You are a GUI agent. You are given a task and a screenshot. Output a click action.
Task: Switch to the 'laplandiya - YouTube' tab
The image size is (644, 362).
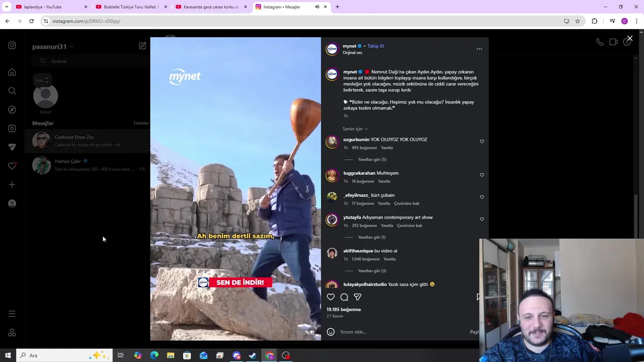51,7
